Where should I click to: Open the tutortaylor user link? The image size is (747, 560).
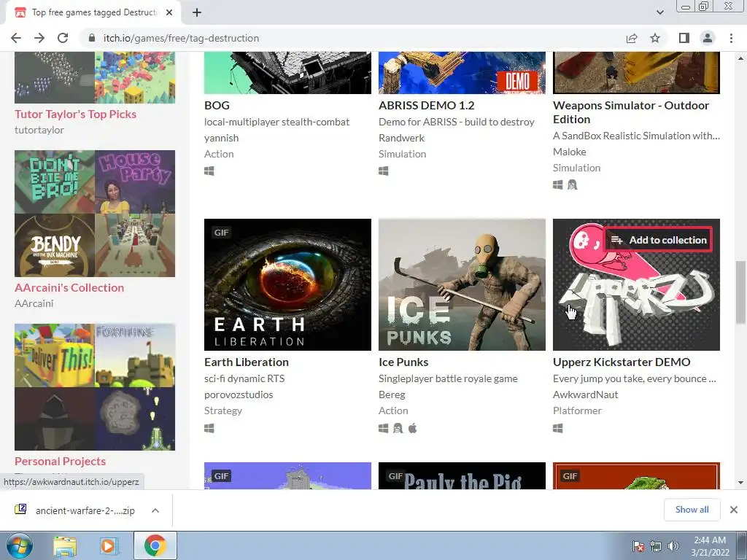coord(39,130)
